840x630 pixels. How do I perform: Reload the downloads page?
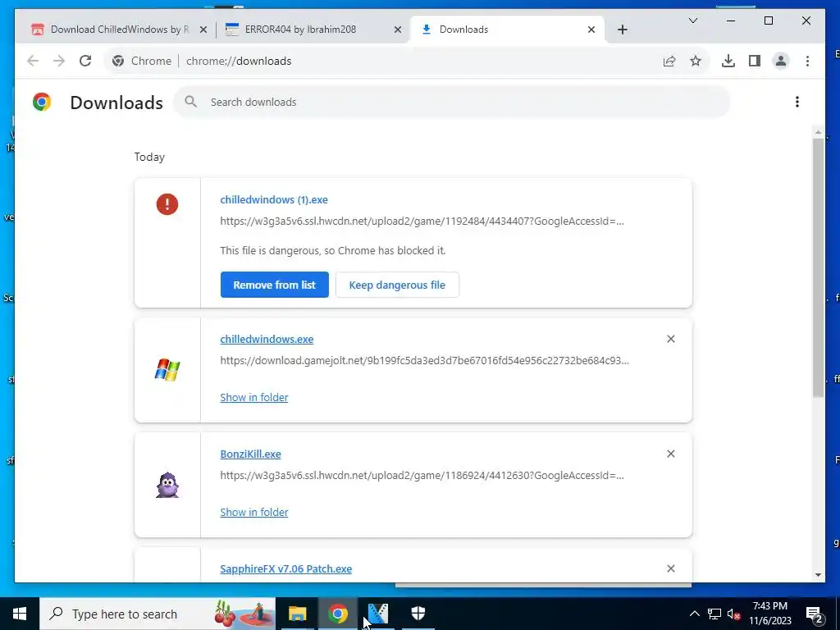click(x=85, y=61)
